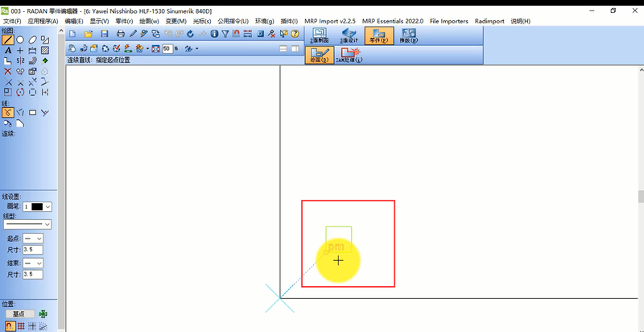Click the black pen color swatch
This screenshot has height=332, width=644.
pyautogui.click(x=37, y=206)
